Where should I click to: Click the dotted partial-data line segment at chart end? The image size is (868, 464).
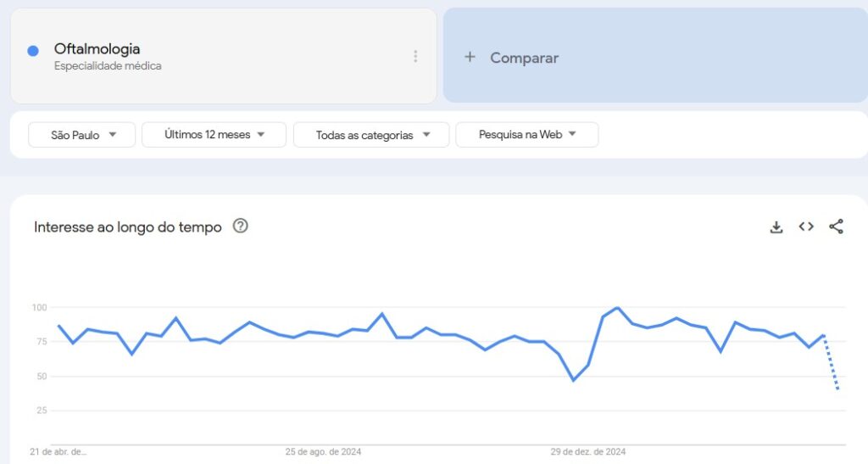831,362
